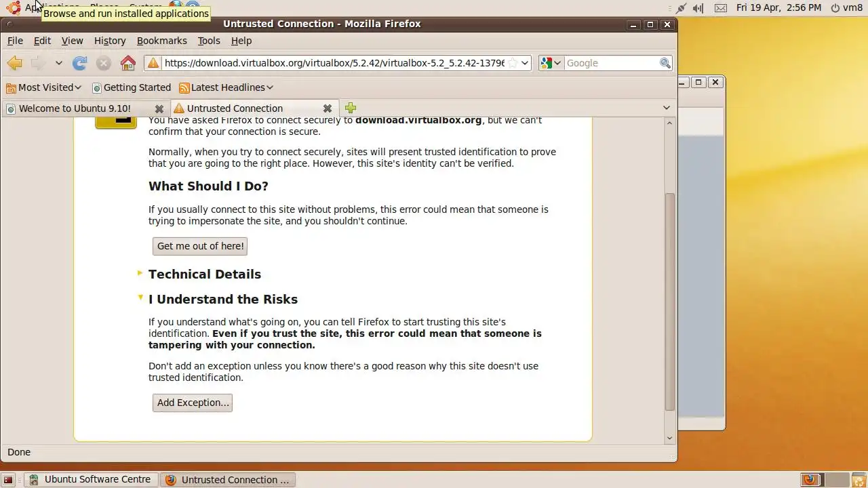The width and height of the screenshot is (868, 488).
Task: Click the Done status bar text
Action: click(x=19, y=452)
